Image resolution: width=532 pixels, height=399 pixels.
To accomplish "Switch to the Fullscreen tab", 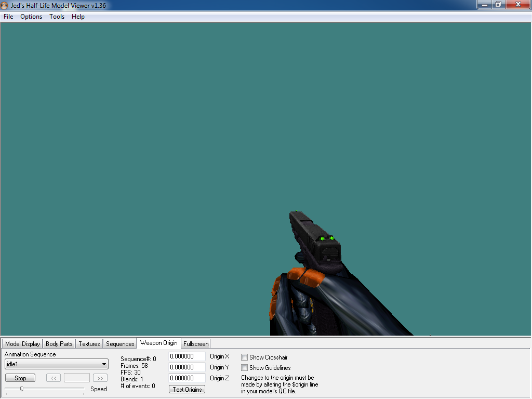I will [x=196, y=344].
